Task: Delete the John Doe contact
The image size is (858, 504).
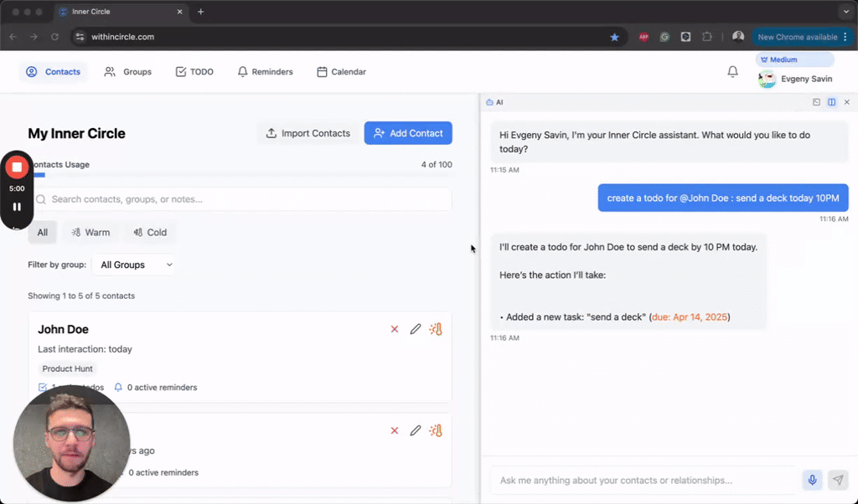Action: point(395,329)
